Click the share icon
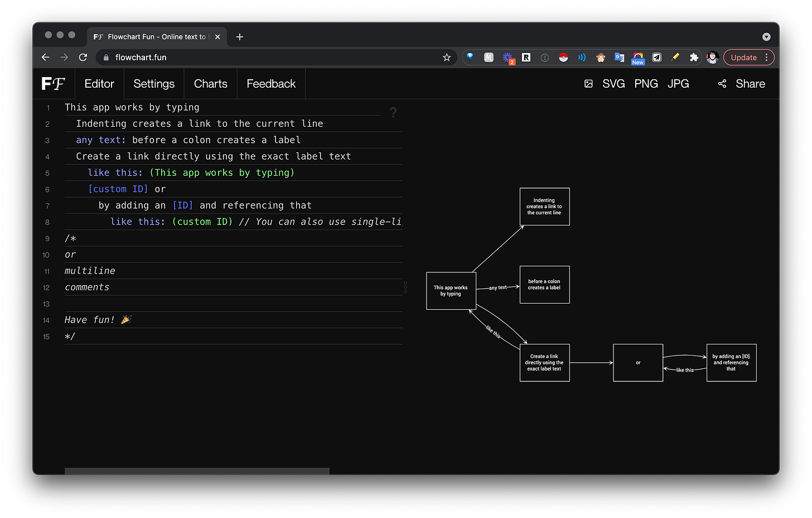This screenshot has width=812, height=518. click(x=722, y=84)
